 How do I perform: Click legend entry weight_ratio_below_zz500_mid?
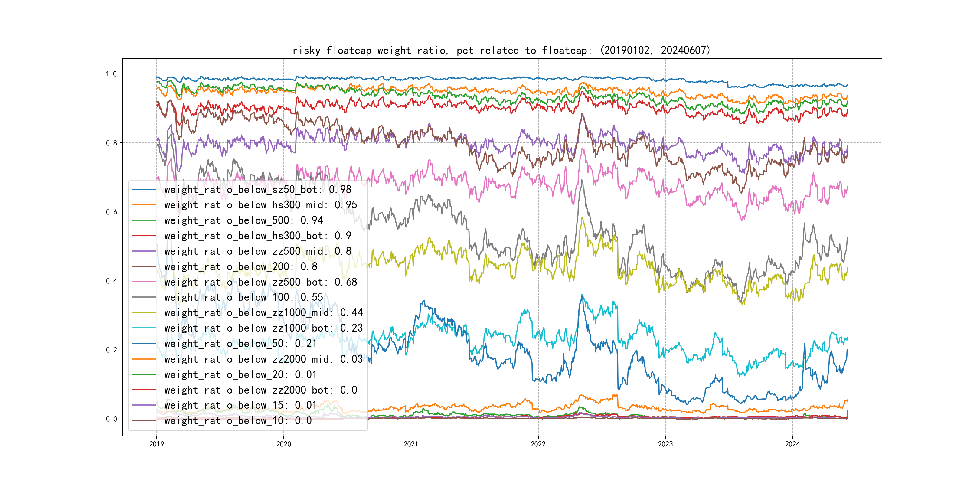(x=258, y=251)
